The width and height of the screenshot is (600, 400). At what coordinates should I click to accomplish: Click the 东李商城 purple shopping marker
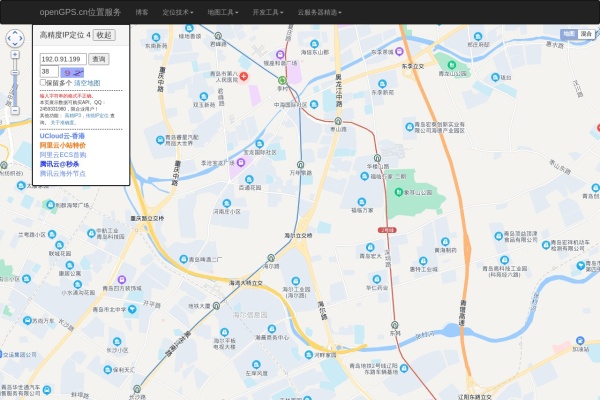400,49
